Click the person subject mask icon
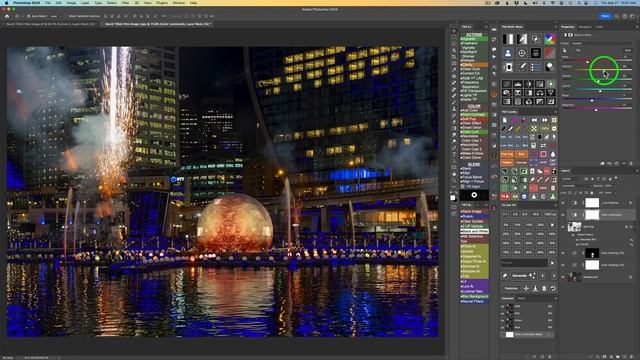 pyautogui.click(x=508, y=53)
